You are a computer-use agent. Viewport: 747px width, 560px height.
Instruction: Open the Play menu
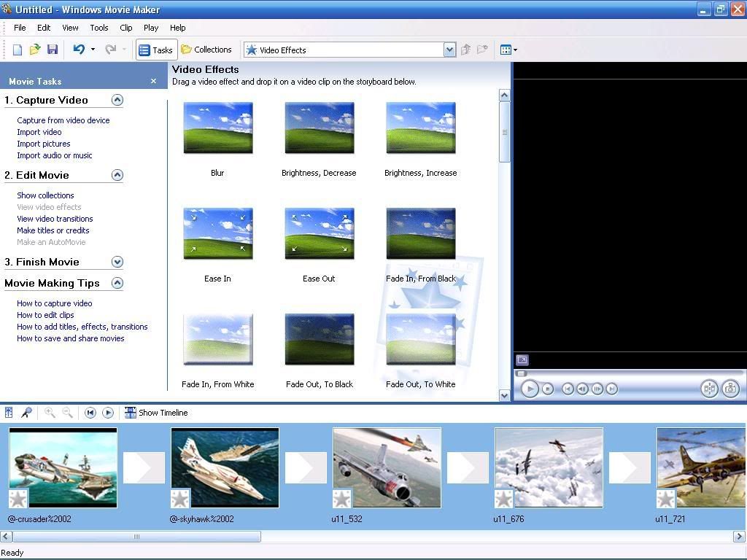[151, 28]
